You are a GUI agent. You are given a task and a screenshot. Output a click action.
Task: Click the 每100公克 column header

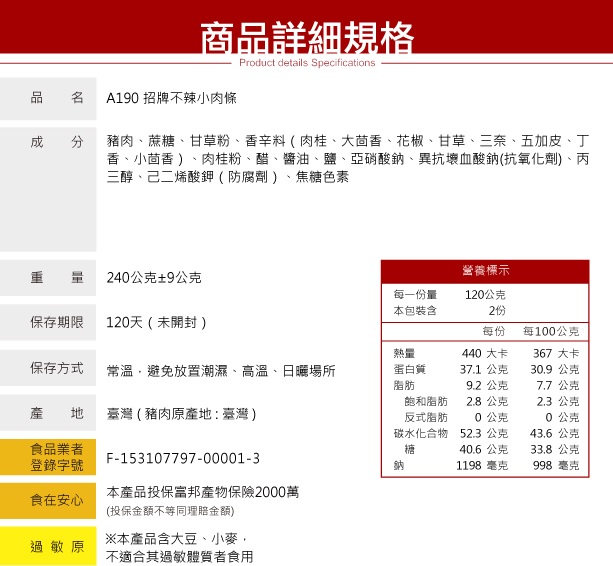pos(551,331)
